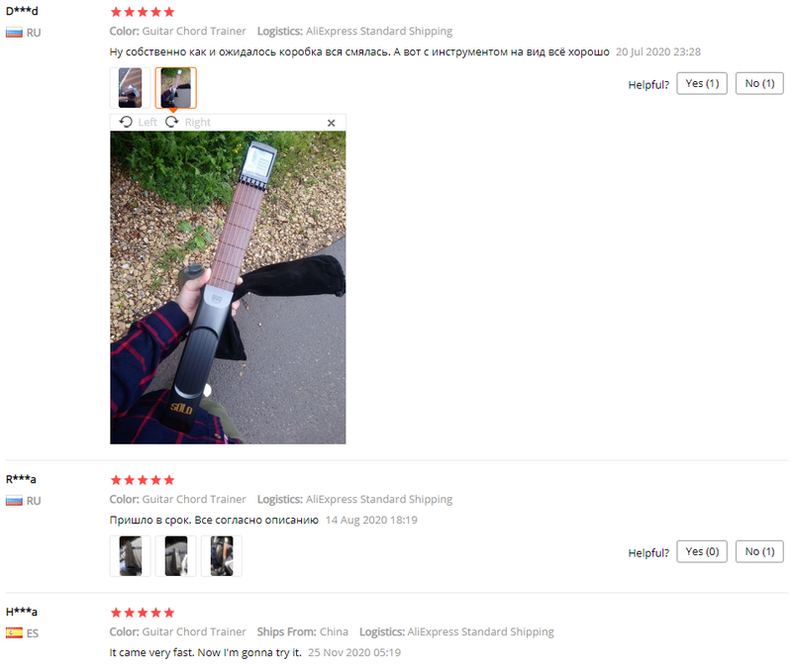Image resolution: width=792 pixels, height=672 pixels.
Task: Click the Spanish flag next to H***a
Action: coord(14,632)
